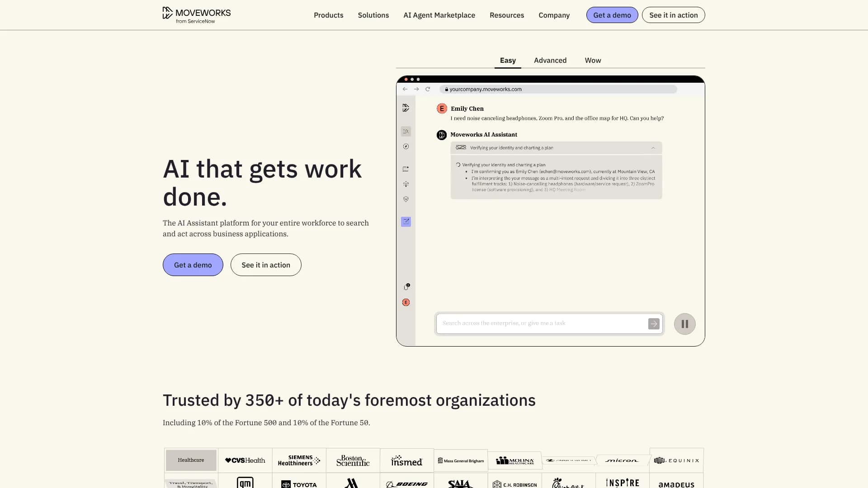Click Emily Chen's avatar in the chat
This screenshot has width=868, height=488.
(x=442, y=108)
